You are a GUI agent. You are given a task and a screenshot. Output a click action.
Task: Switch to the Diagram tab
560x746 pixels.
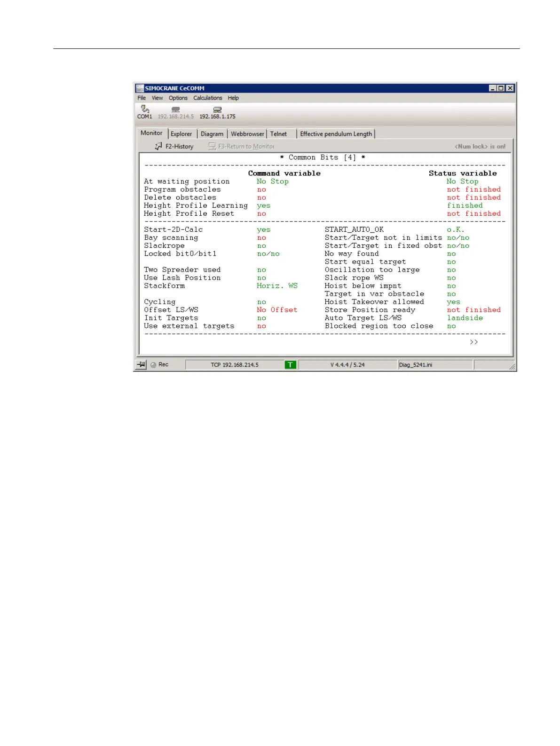pyautogui.click(x=212, y=134)
